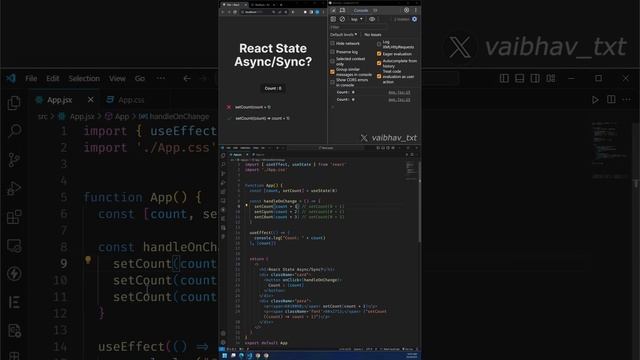Click the handleOnChange breadcrumb item
Viewport: 640px width, 360px height.
(175, 117)
